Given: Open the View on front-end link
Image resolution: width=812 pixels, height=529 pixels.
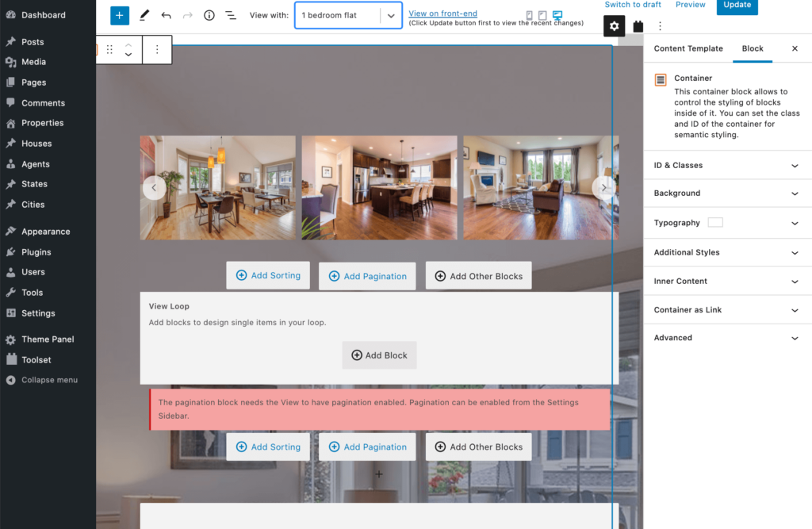Looking at the screenshot, I should point(442,13).
